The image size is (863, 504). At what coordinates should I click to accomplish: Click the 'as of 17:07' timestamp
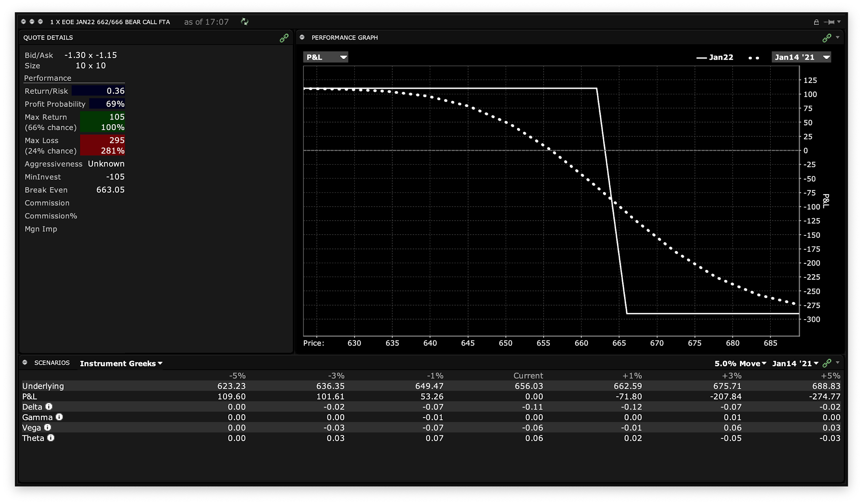pyautogui.click(x=206, y=22)
